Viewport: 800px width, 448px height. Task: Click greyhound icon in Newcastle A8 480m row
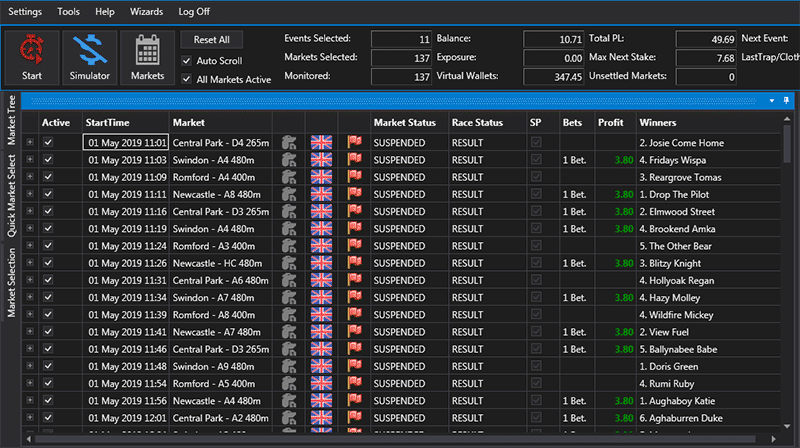289,194
